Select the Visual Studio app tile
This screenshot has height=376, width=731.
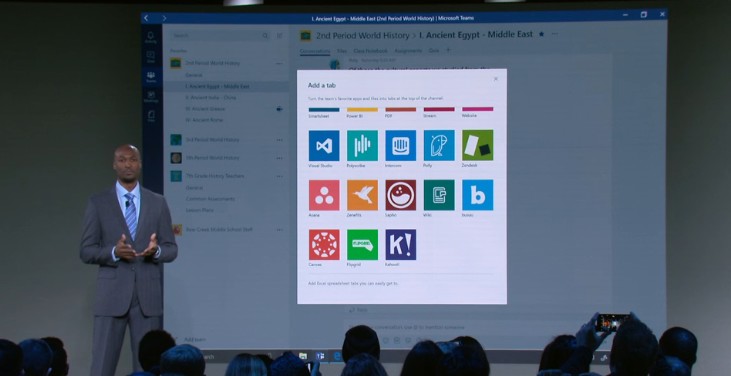tap(324, 145)
